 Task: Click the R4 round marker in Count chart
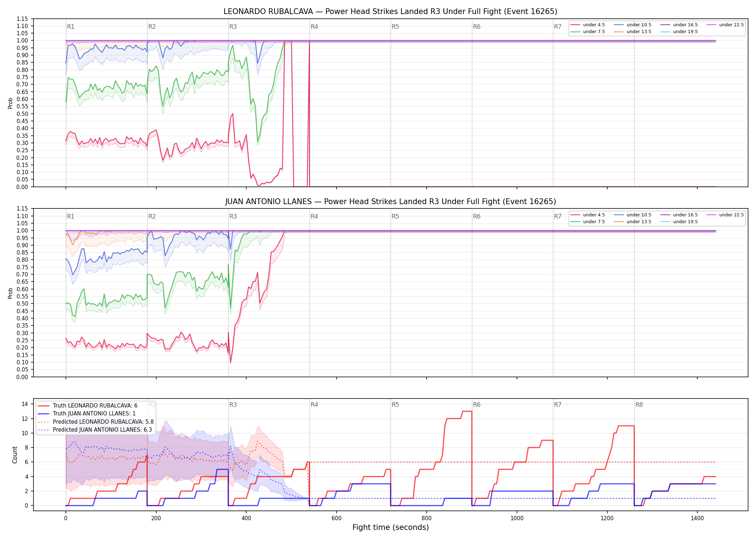tap(314, 405)
